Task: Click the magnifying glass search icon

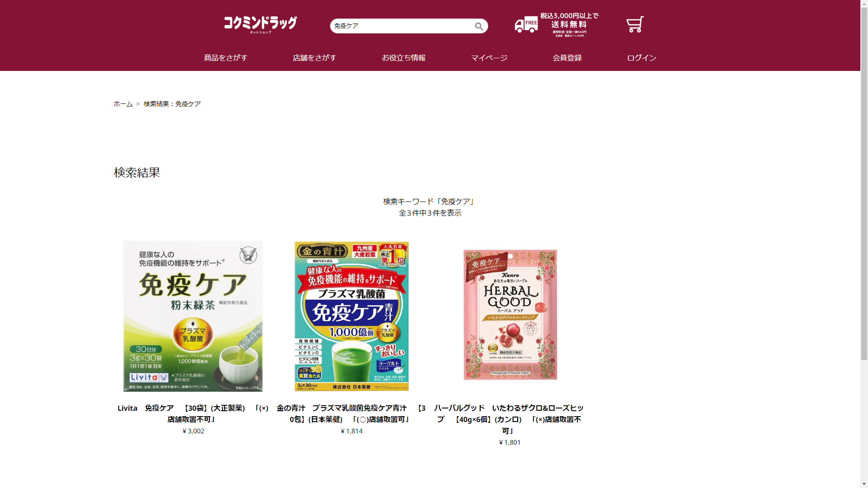Action: point(479,26)
